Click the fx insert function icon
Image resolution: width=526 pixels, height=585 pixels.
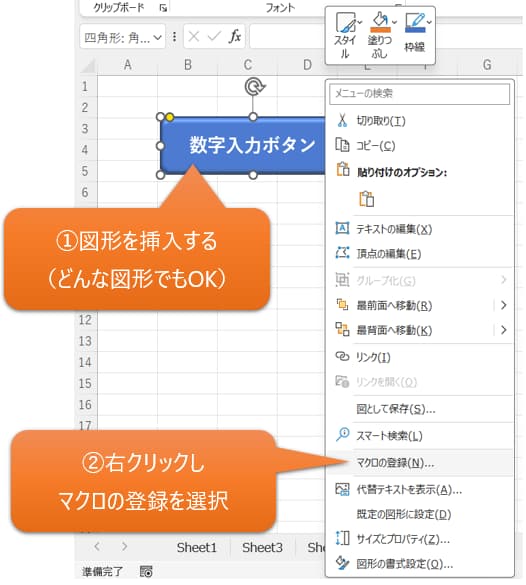pos(235,37)
